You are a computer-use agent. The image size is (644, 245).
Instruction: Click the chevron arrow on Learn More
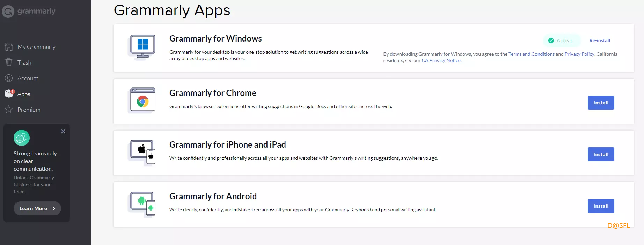pos(54,208)
